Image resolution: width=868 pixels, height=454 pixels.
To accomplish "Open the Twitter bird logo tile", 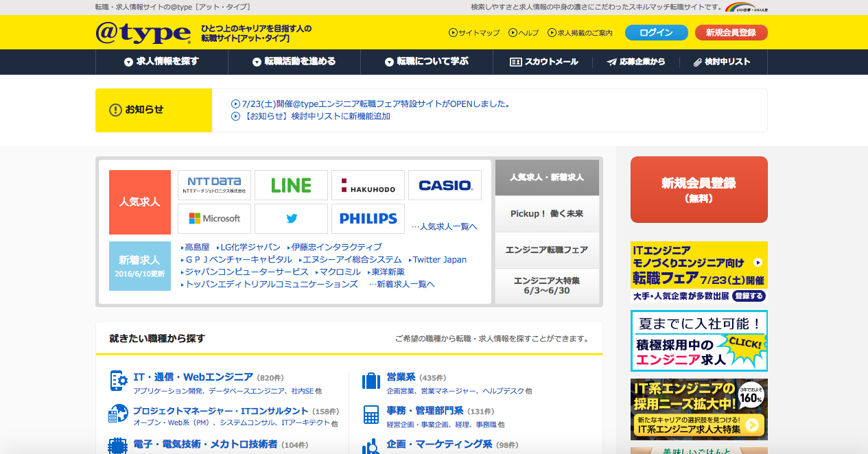I will (291, 219).
